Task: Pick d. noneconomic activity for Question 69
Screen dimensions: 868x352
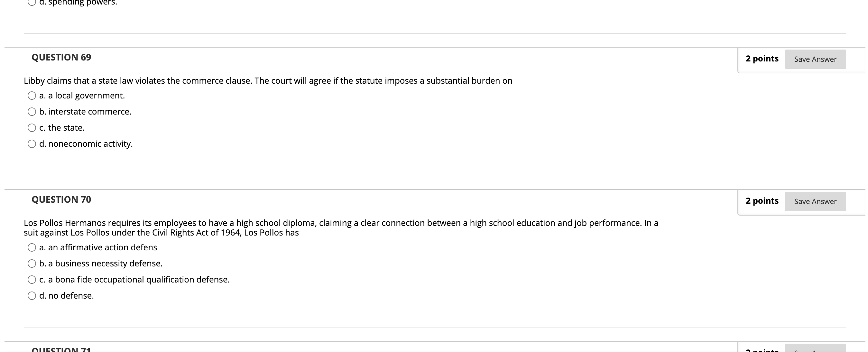Action: click(x=31, y=144)
